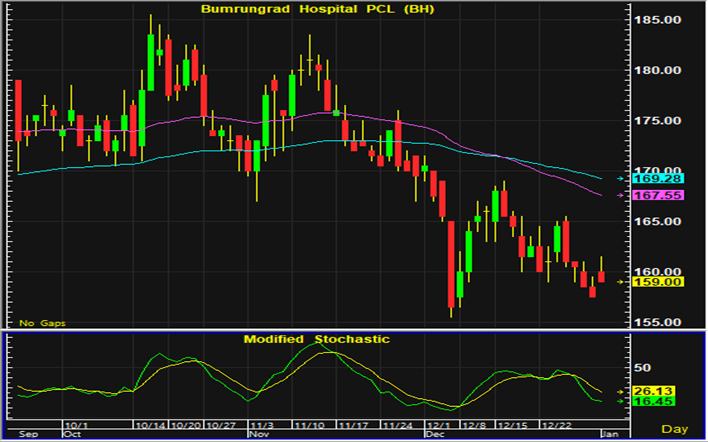
Task: Click the yellow 159.00 last price tag
Action: [656, 282]
